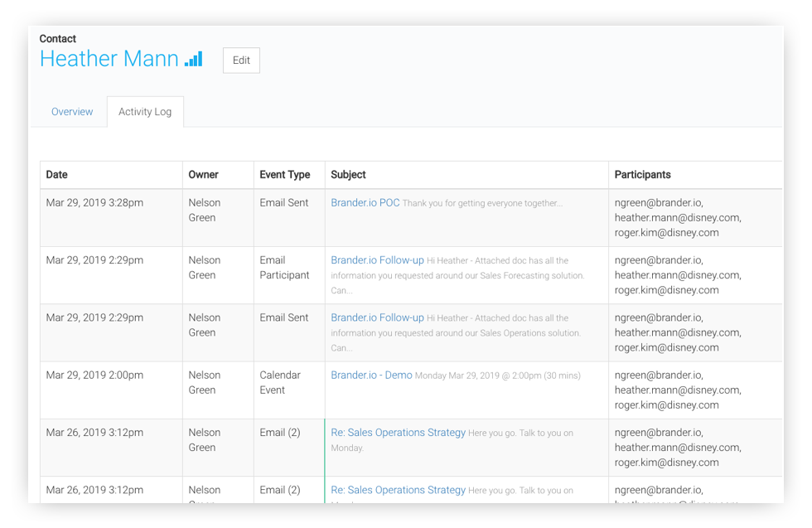Click the Subject column header

348,175
